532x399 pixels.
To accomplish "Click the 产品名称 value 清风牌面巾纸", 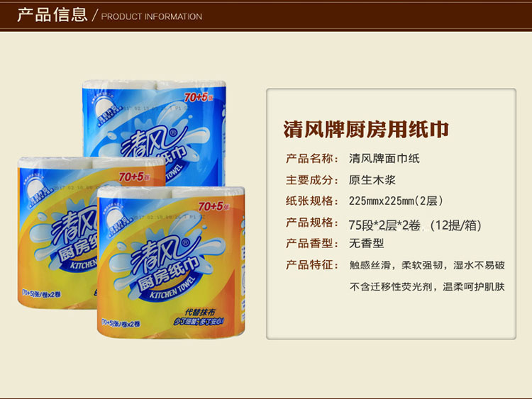I will tap(384, 158).
